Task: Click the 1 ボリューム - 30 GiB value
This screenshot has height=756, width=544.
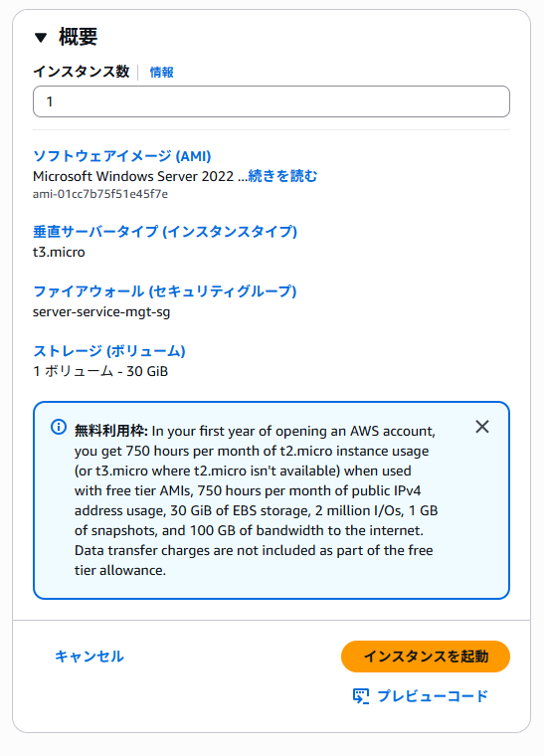Action: [x=100, y=372]
